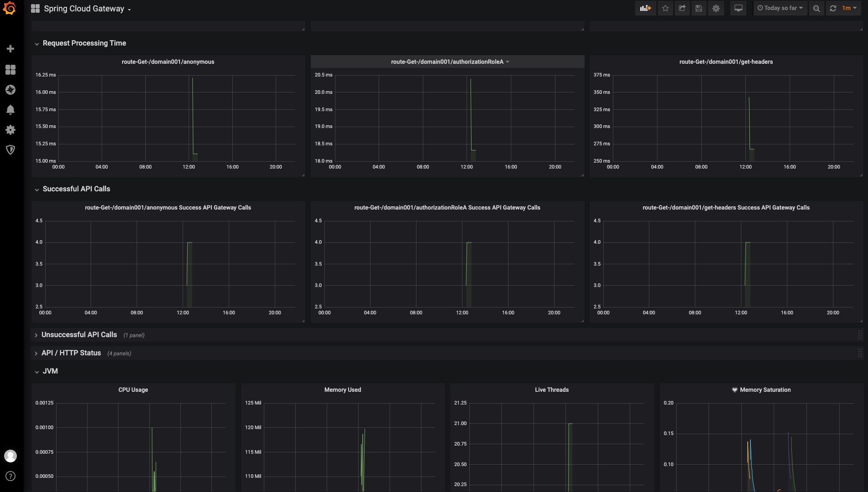The image size is (868, 492).
Task: Open Server Admin shield icon in sidebar
Action: [10, 150]
